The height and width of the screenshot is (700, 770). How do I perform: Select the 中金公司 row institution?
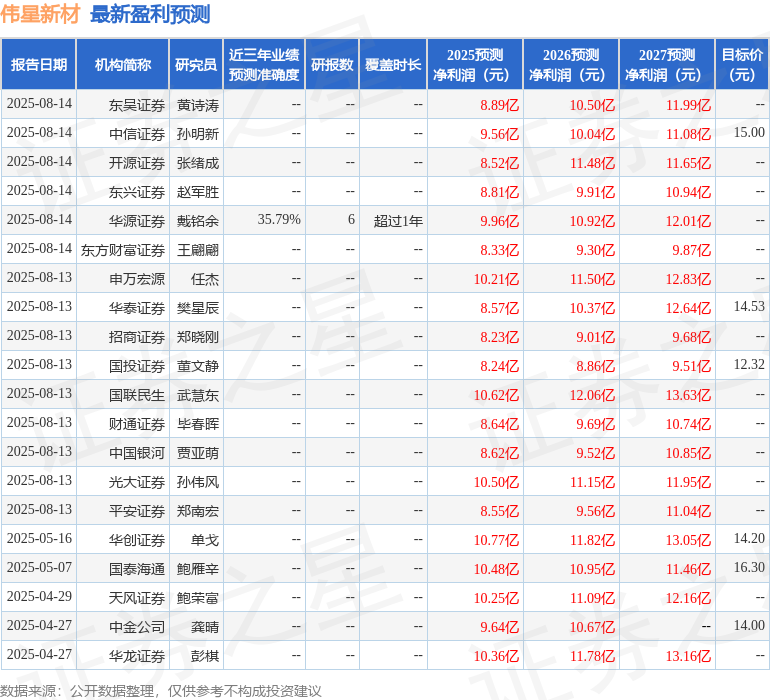(x=136, y=626)
